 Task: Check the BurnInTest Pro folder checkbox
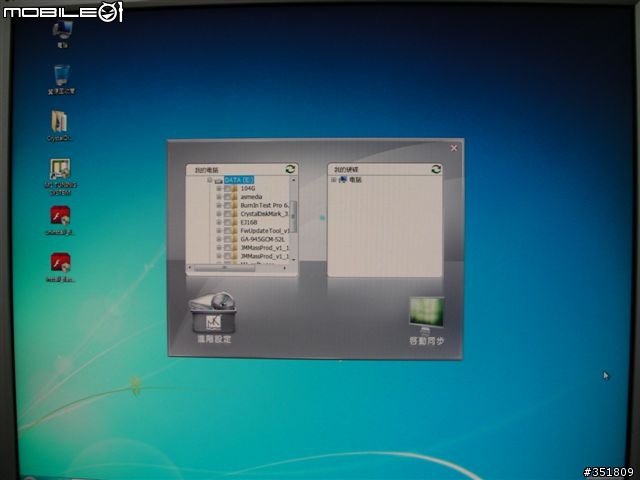tap(227, 205)
